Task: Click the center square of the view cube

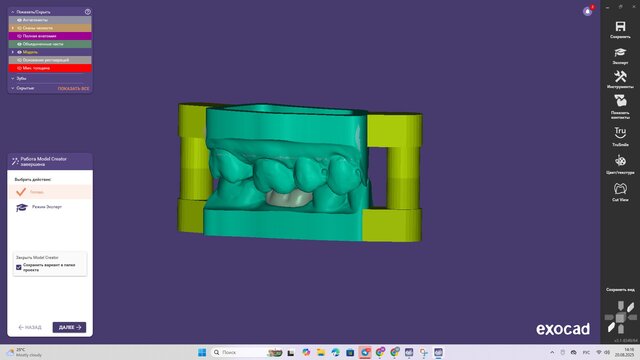Action: [620, 317]
